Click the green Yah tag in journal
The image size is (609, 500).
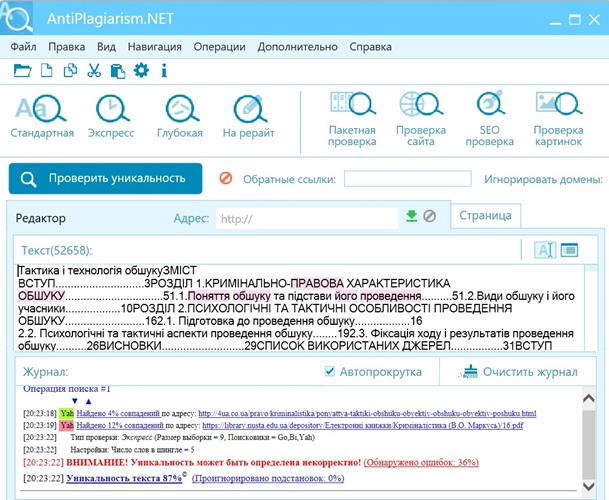(x=67, y=413)
